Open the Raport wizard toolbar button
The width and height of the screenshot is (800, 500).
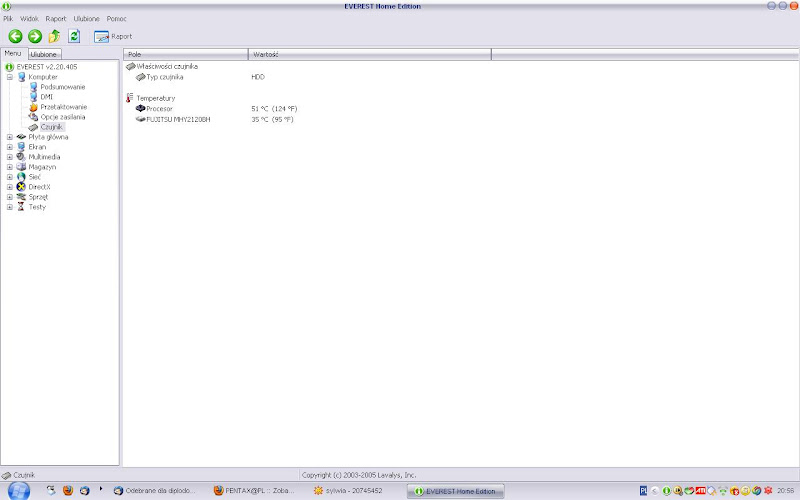tap(113, 36)
